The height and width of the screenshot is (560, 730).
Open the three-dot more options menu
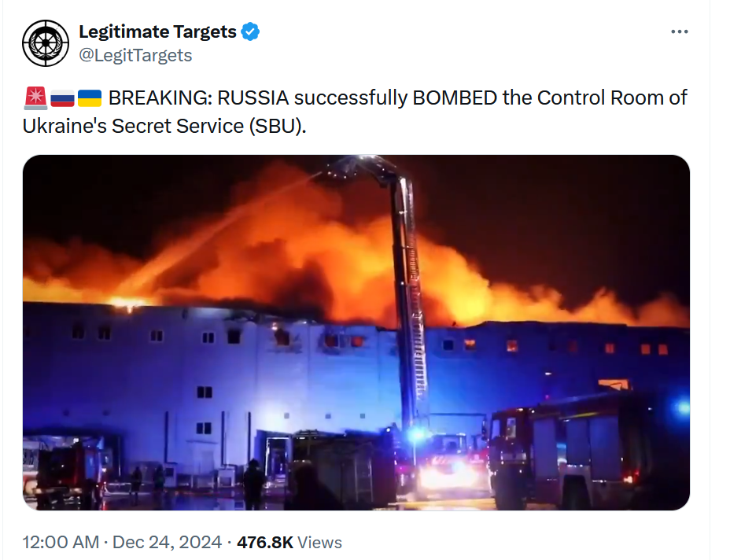click(x=679, y=31)
